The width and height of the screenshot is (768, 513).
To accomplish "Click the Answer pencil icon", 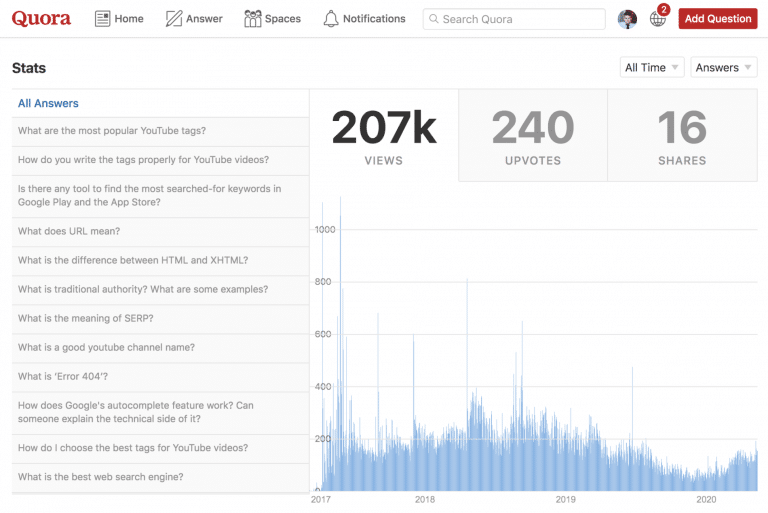I will tap(173, 19).
